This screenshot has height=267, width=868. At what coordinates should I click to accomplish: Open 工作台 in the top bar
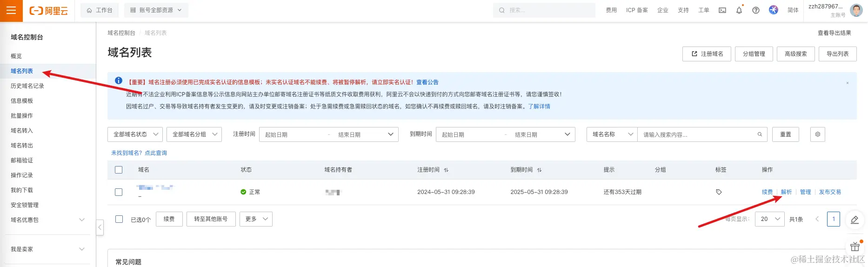click(100, 10)
